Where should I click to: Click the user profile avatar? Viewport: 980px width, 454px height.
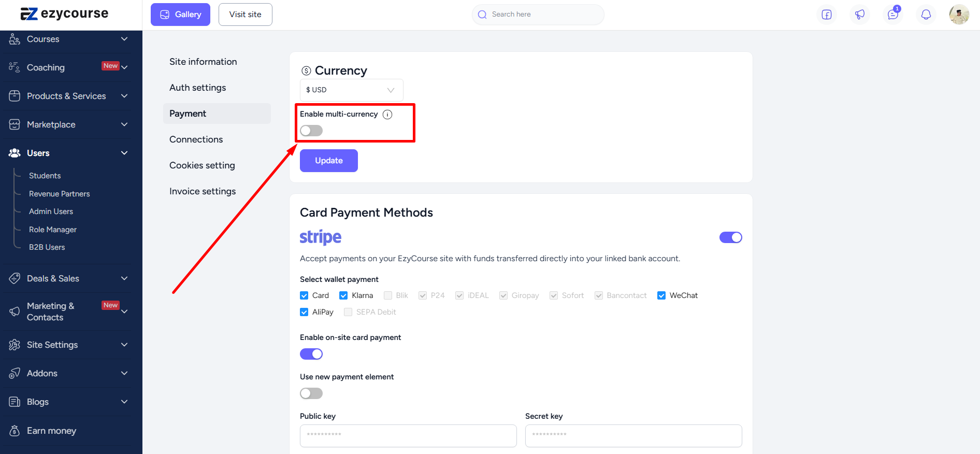pyautogui.click(x=959, y=15)
